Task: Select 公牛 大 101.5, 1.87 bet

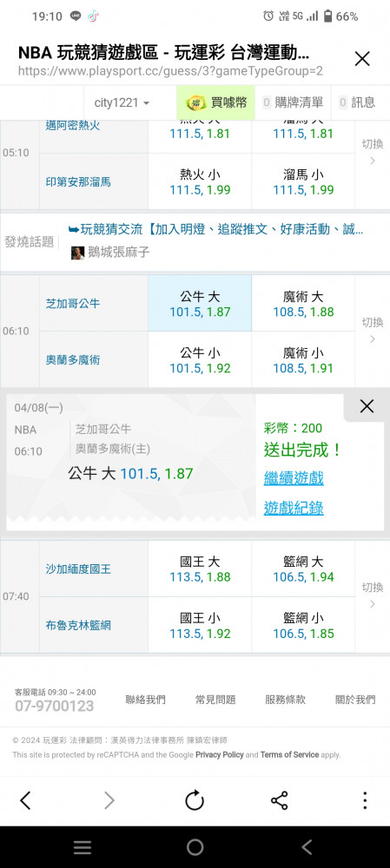Action: coord(200,303)
